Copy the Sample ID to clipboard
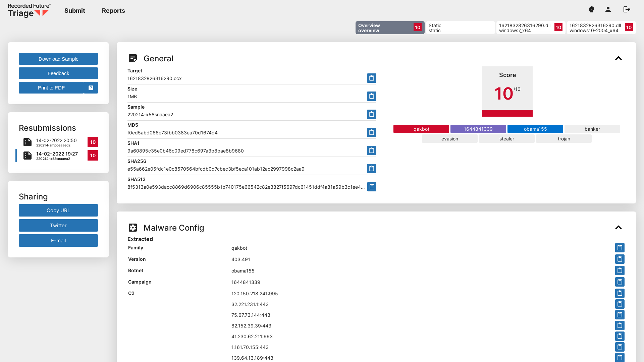This screenshot has width=644, height=362. pyautogui.click(x=371, y=114)
